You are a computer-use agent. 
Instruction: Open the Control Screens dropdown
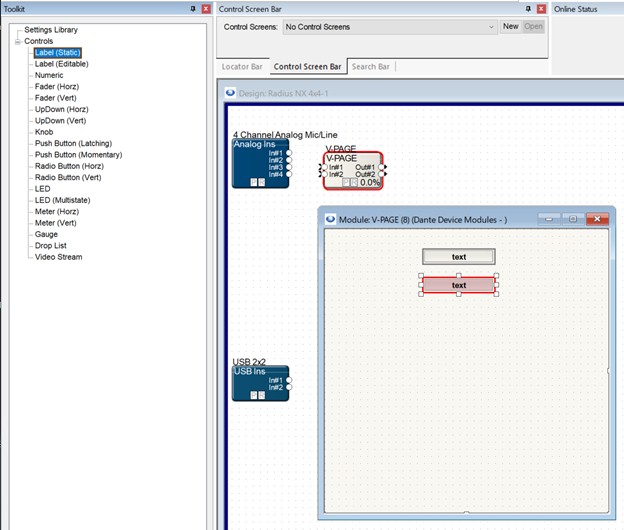390,27
